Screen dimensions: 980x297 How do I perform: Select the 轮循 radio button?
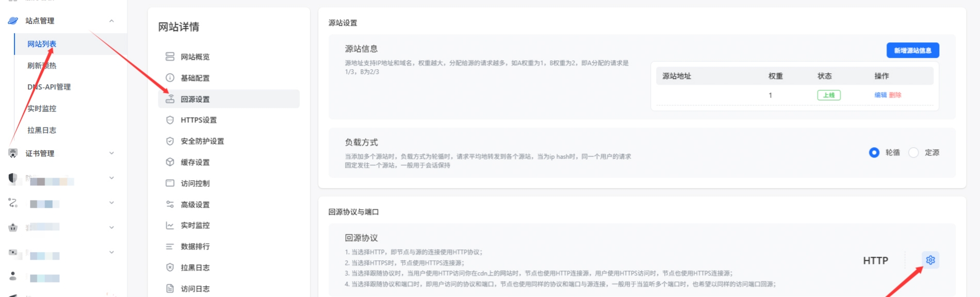874,153
